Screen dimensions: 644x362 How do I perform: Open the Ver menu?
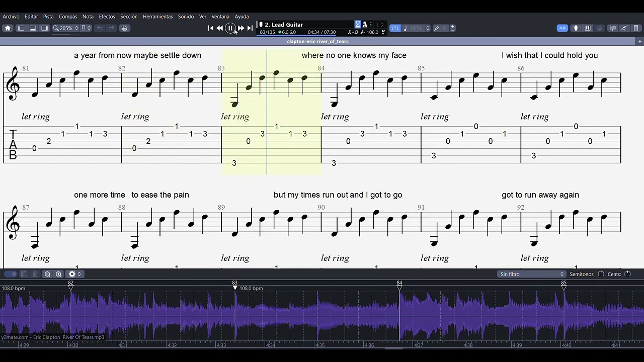click(203, 17)
